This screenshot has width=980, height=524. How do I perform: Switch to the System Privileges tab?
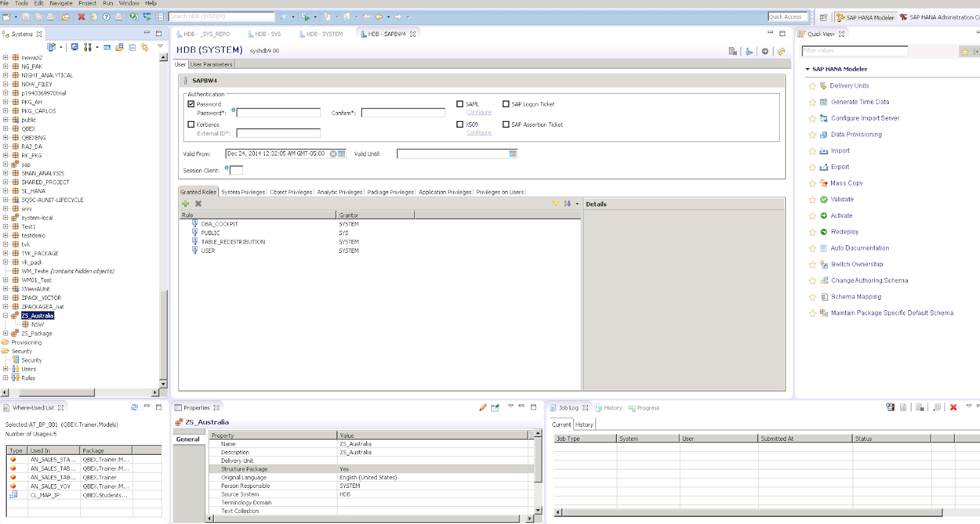coord(243,192)
